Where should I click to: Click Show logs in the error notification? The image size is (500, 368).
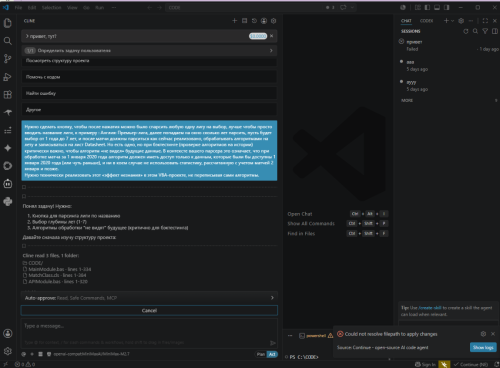click(x=483, y=347)
